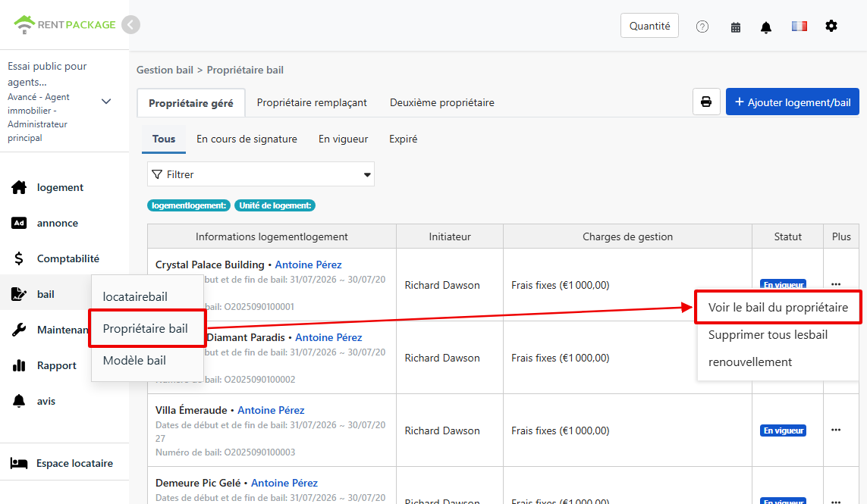This screenshot has width=867, height=504.
Task: Click the bell icon next to avis
Action: (19, 401)
